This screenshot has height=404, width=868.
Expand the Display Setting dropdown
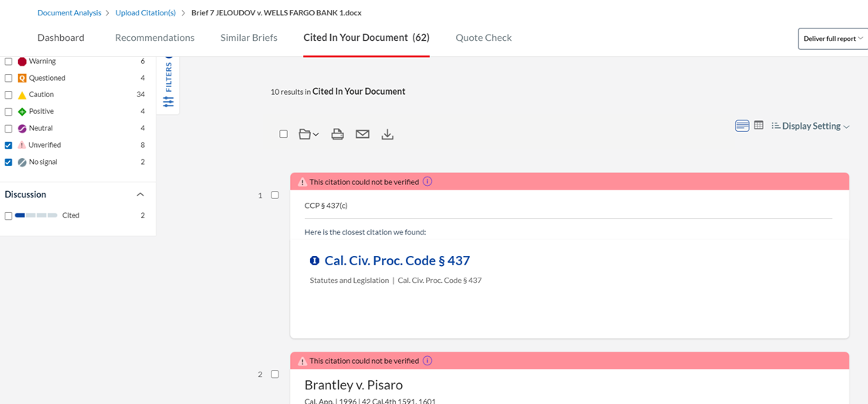[x=810, y=126]
